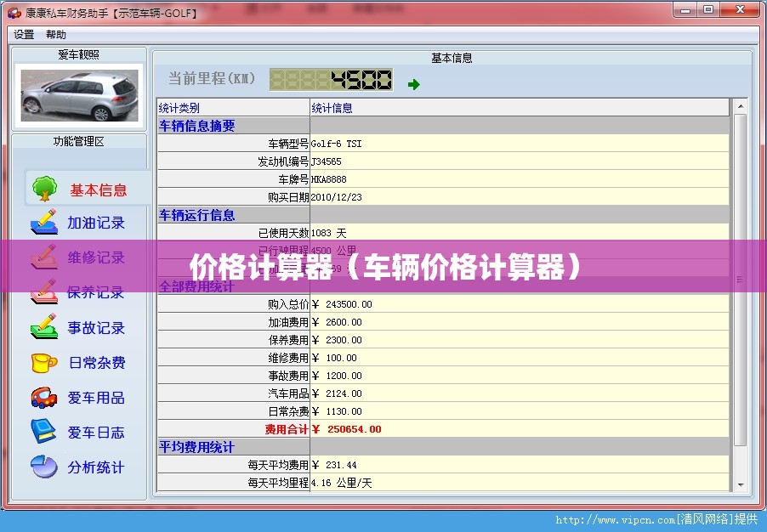Click the 事故记录 green pencil icon
Viewport: 767px width, 532px height.
click(44, 327)
